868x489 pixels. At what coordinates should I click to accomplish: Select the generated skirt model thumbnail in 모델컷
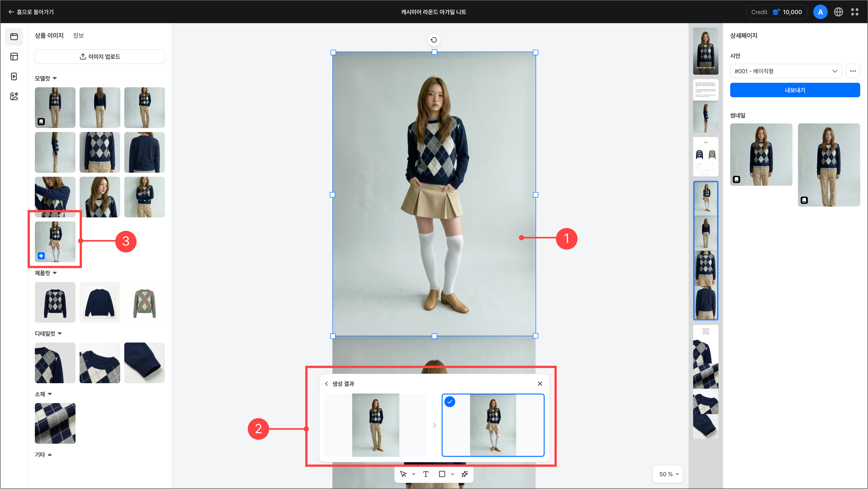55,242
